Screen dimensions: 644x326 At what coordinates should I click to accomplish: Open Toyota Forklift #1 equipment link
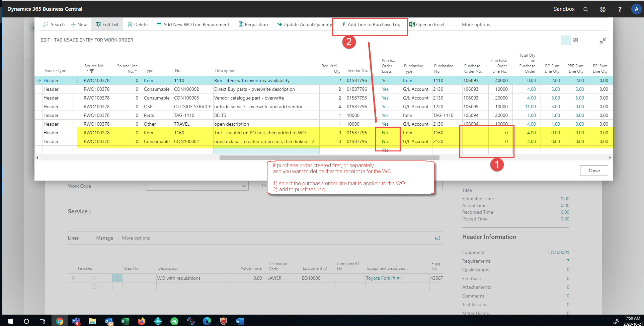(x=384, y=278)
